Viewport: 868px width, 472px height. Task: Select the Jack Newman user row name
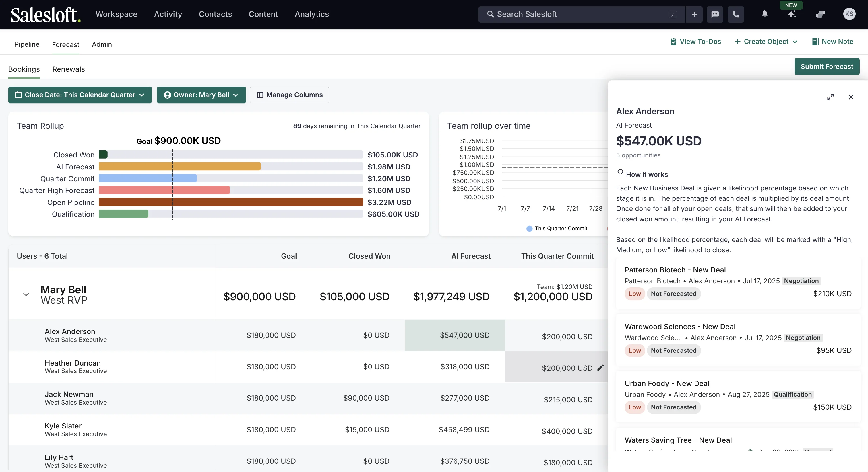pos(69,395)
